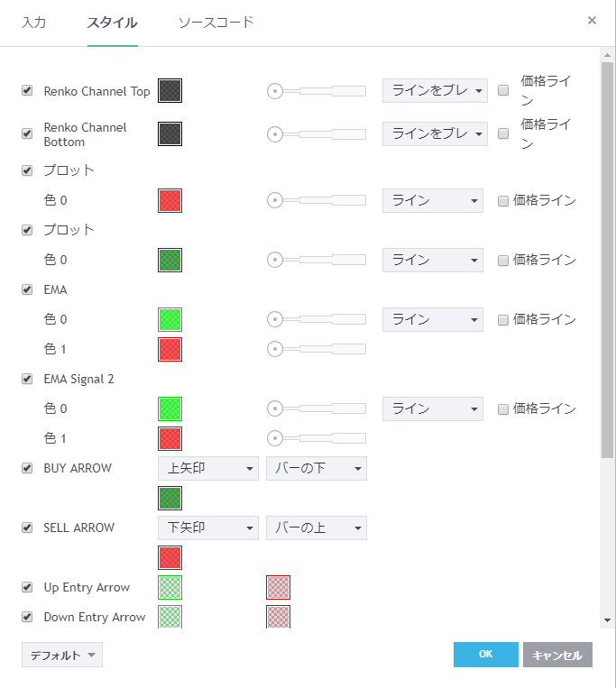
Task: Open Renko Channel Top line style dropdown
Action: [x=435, y=91]
